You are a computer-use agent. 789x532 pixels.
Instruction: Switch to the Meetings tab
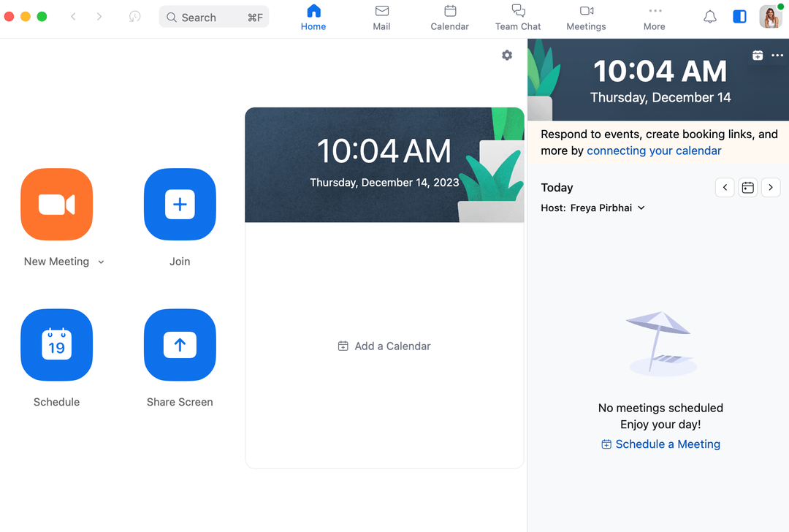coord(585,18)
